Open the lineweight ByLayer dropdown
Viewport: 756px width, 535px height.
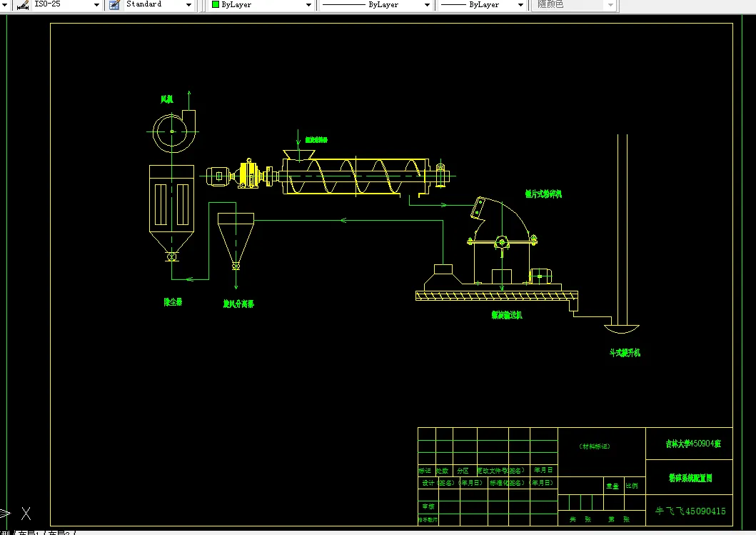tap(520, 5)
